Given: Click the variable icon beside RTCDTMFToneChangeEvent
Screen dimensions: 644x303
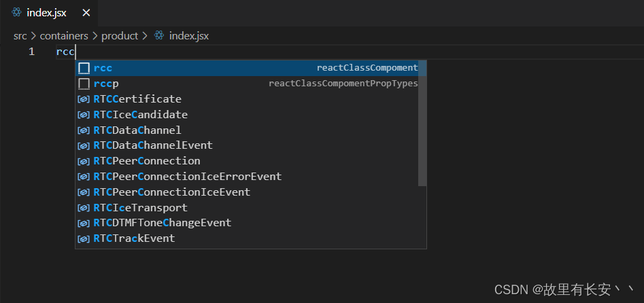Looking at the screenshot, I should (x=84, y=224).
